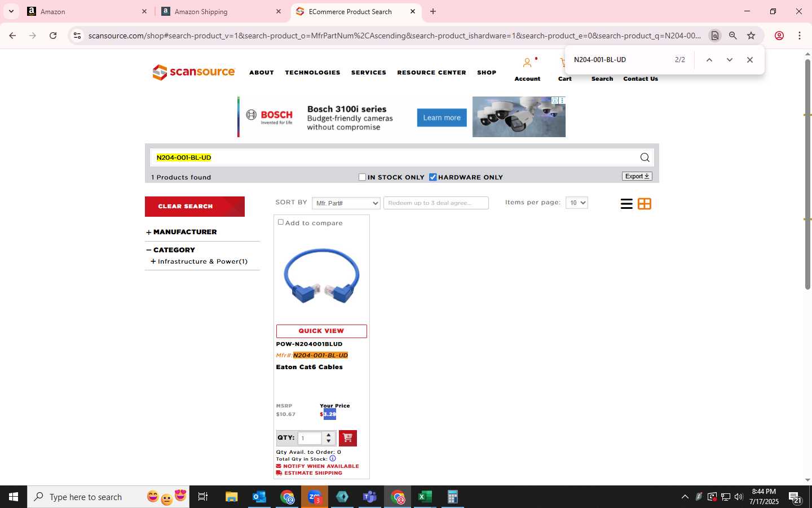Open notification center on taskbar
The width and height of the screenshot is (812, 508).
click(x=795, y=497)
